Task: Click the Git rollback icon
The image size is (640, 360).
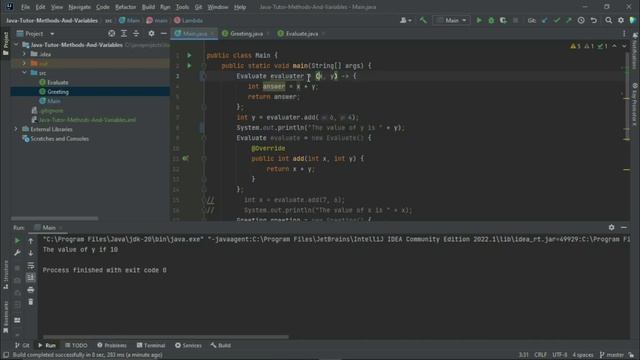Action: pos(593,20)
